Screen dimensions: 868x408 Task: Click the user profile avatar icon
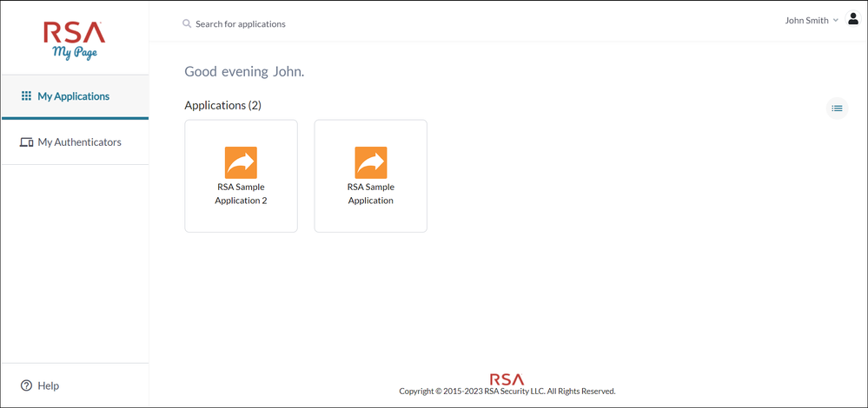click(x=852, y=20)
